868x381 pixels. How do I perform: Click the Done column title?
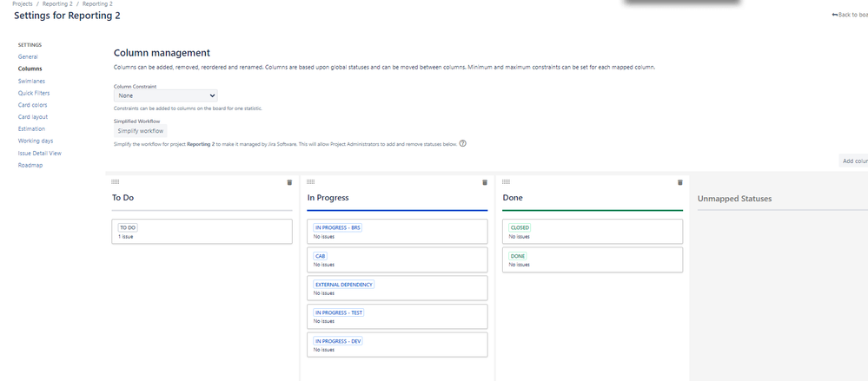click(513, 197)
